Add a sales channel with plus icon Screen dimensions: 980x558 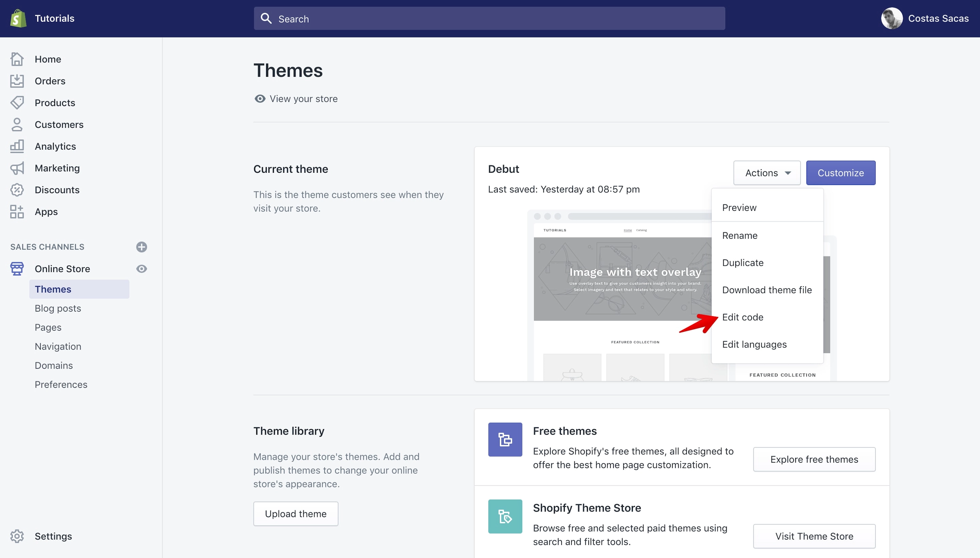pyautogui.click(x=142, y=247)
